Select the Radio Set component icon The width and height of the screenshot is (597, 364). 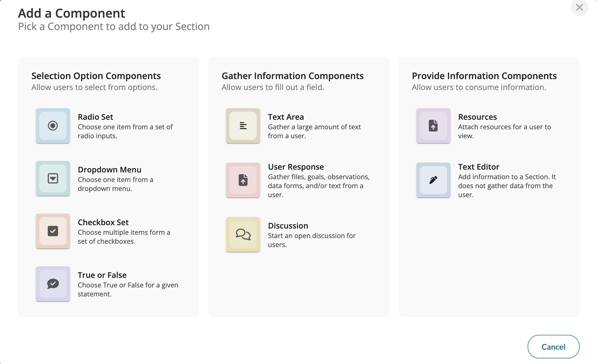point(53,126)
